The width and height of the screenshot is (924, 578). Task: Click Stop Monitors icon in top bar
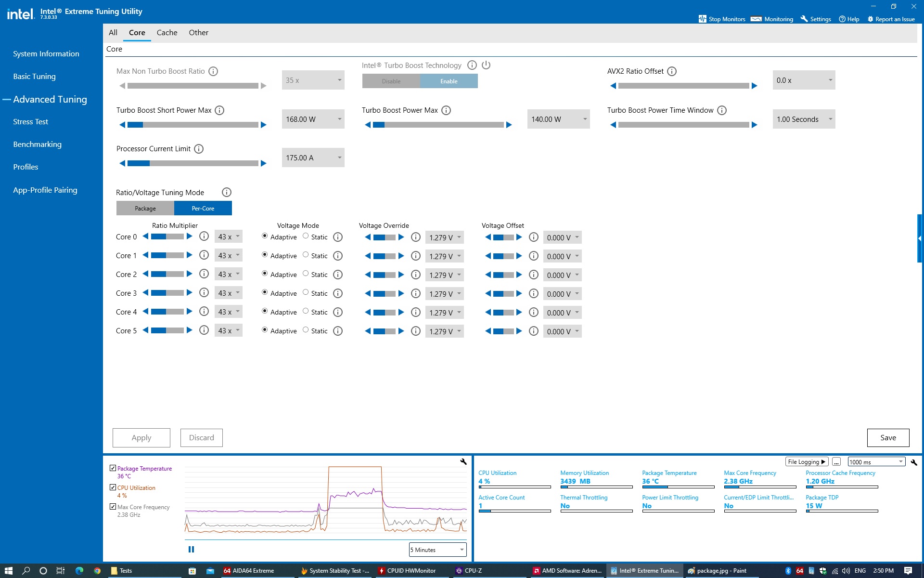tap(703, 19)
